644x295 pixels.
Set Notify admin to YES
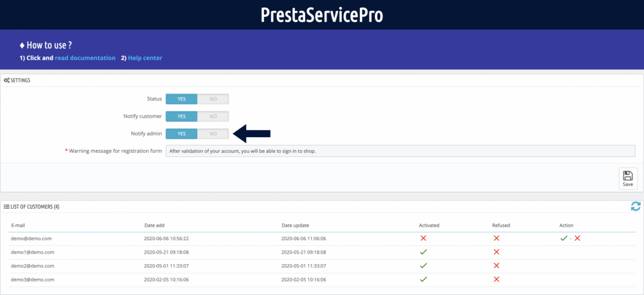[182, 133]
